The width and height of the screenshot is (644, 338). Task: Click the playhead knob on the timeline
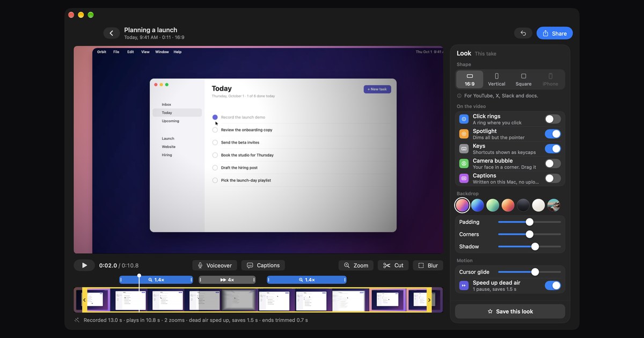click(x=139, y=276)
